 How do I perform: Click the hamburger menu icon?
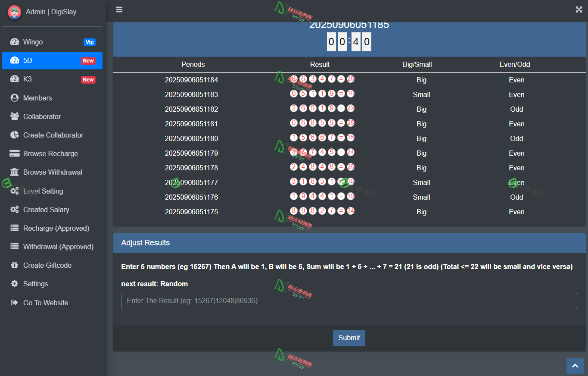(x=119, y=9)
